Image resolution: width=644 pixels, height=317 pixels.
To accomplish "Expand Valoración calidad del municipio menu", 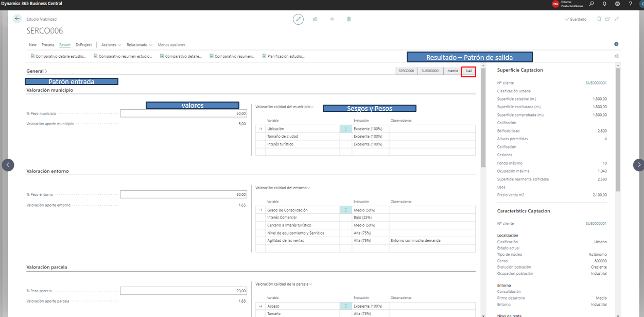I will [284, 107].
